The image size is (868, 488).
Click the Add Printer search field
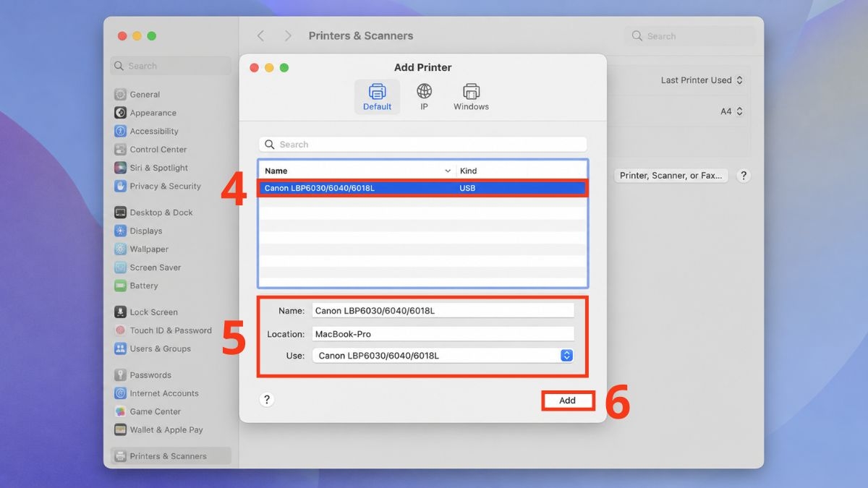422,145
